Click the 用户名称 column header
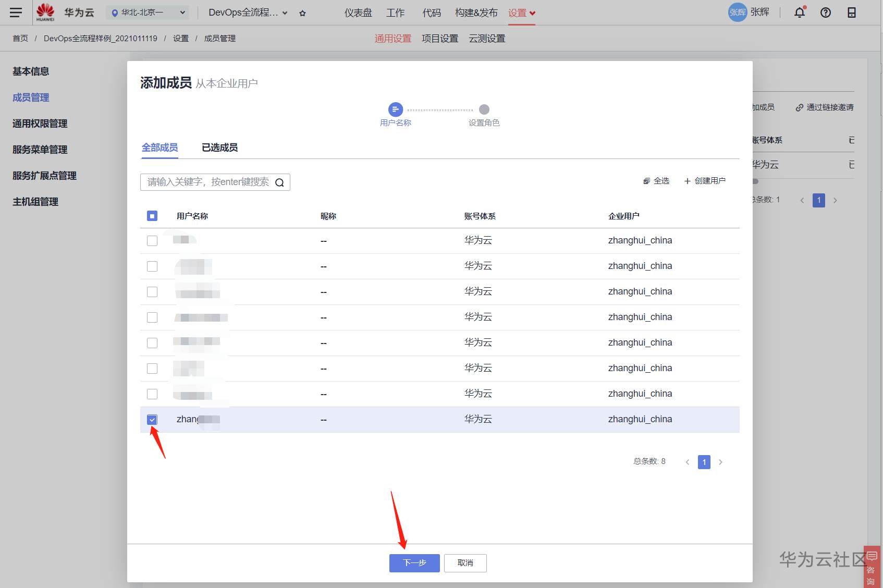The image size is (883, 588). click(x=192, y=216)
